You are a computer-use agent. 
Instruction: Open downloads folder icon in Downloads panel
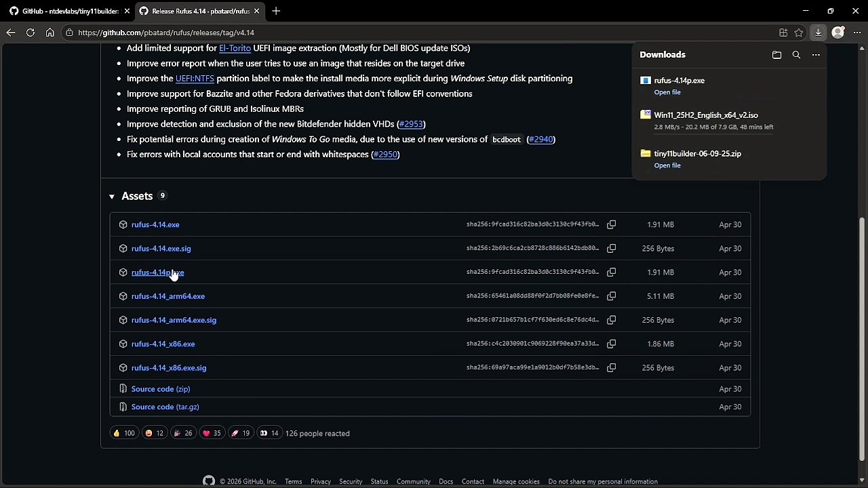pyautogui.click(x=776, y=55)
